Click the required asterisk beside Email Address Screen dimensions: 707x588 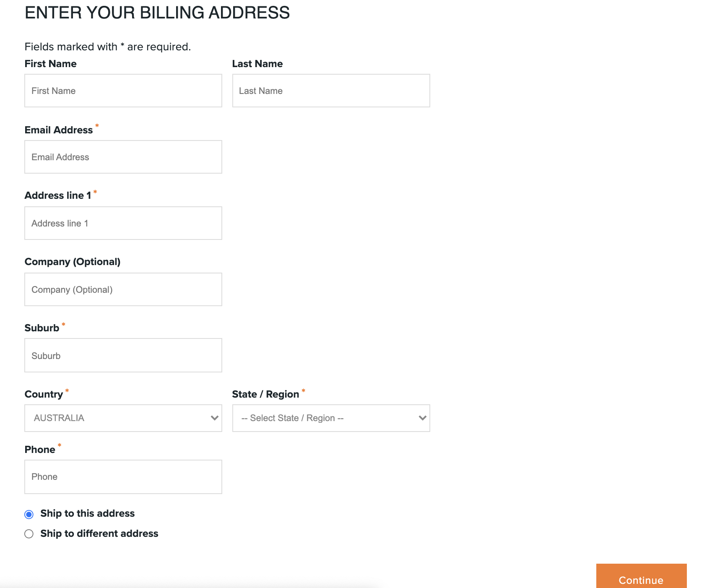(97, 127)
